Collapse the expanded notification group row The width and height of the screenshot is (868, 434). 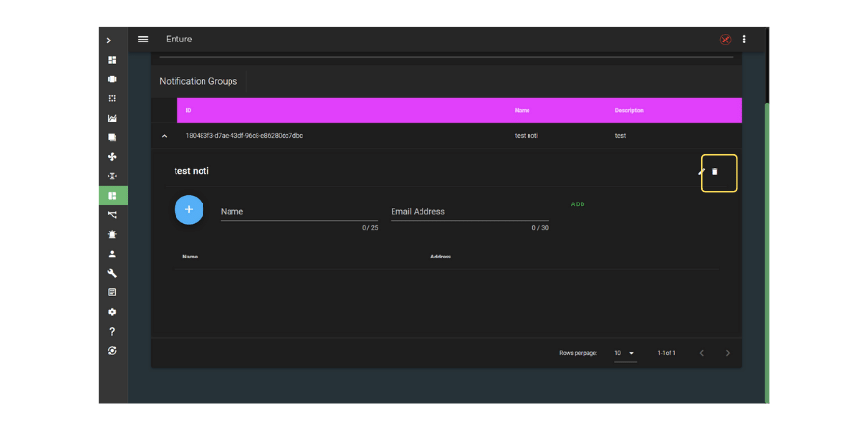pos(164,136)
